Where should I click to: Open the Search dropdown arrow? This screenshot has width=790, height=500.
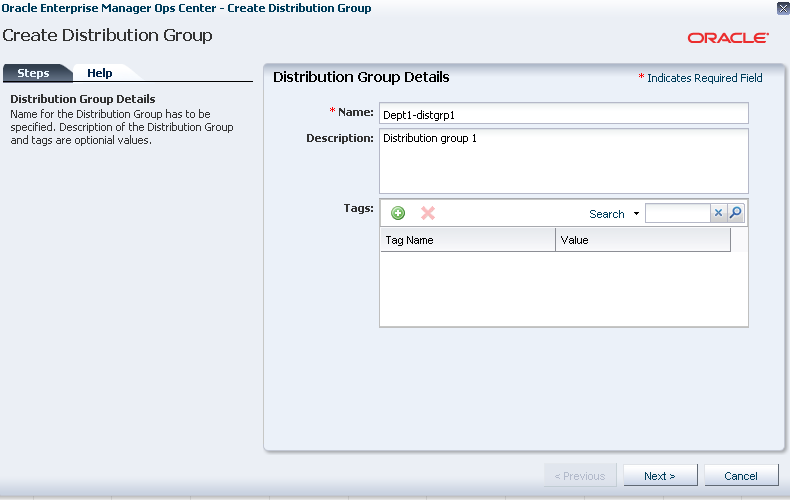636,214
